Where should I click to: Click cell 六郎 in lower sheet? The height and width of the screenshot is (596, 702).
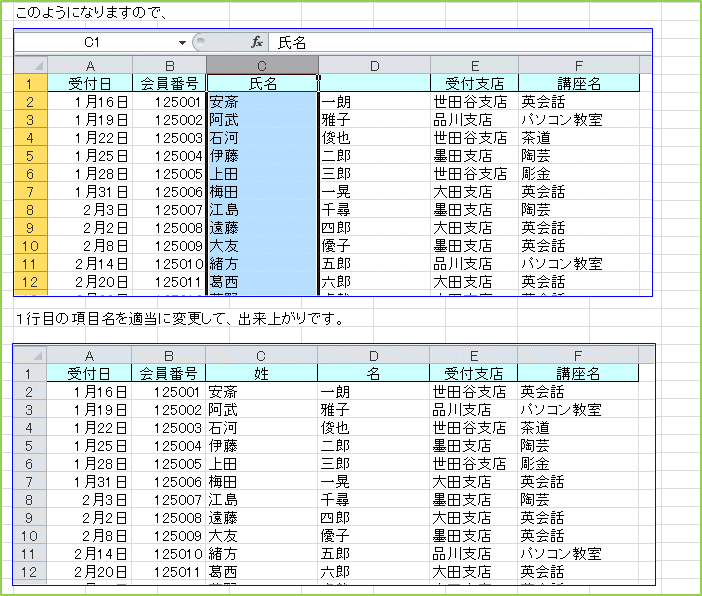pos(374,572)
